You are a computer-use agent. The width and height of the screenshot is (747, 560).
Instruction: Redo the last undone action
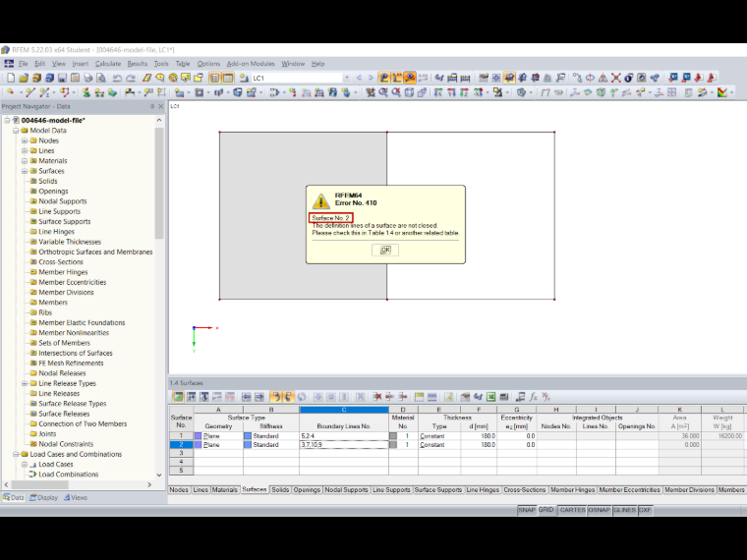[131, 78]
